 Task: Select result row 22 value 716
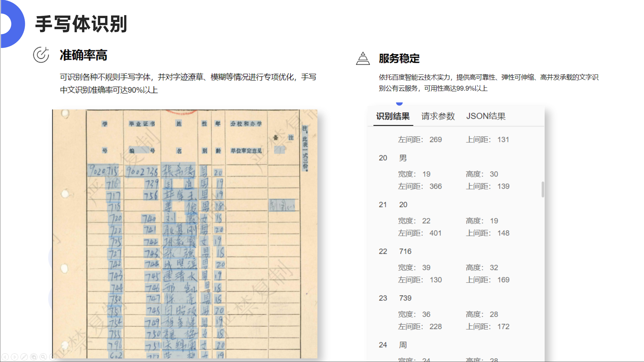405,251
